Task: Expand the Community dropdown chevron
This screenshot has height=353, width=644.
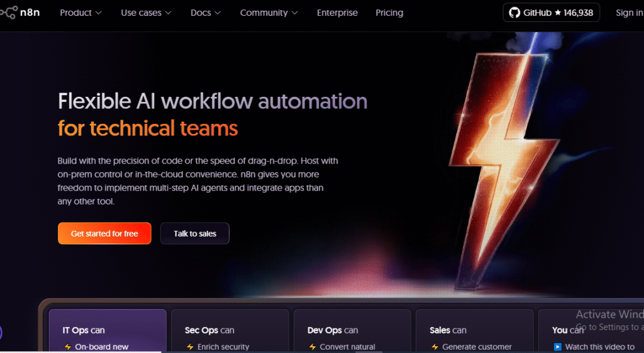Action: [x=295, y=13]
